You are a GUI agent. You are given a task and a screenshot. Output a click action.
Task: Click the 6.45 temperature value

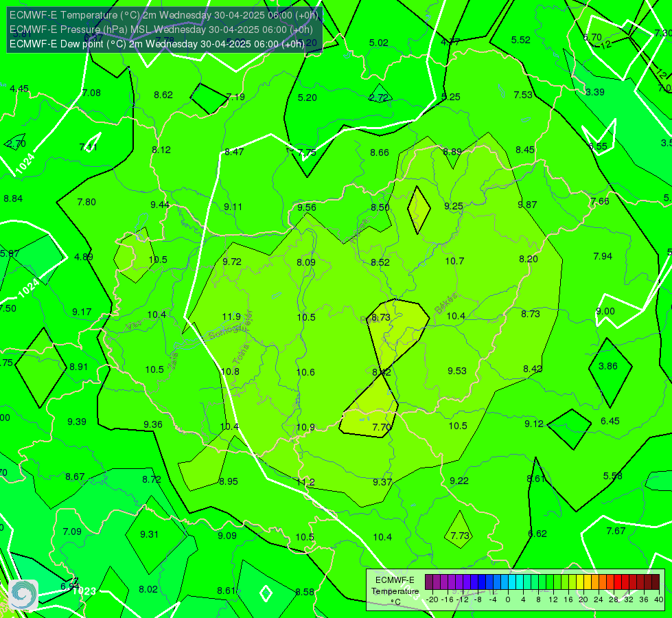610,421
